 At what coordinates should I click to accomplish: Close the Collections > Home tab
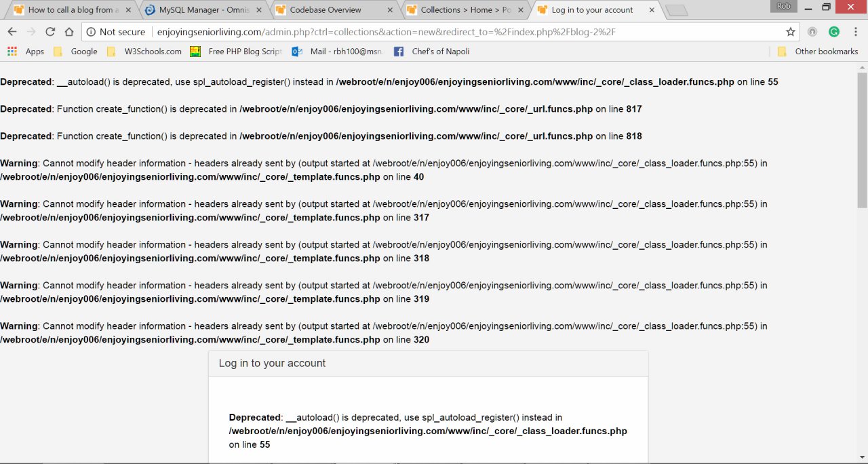click(520, 10)
